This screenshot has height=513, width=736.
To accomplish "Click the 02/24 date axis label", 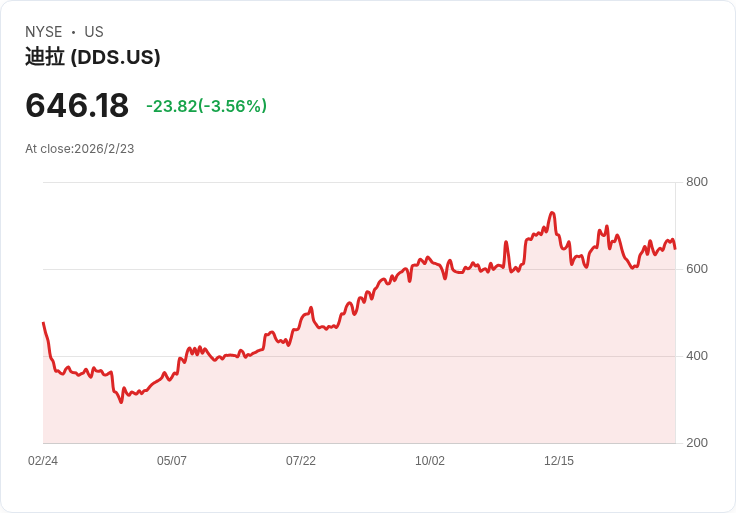I will [43, 461].
